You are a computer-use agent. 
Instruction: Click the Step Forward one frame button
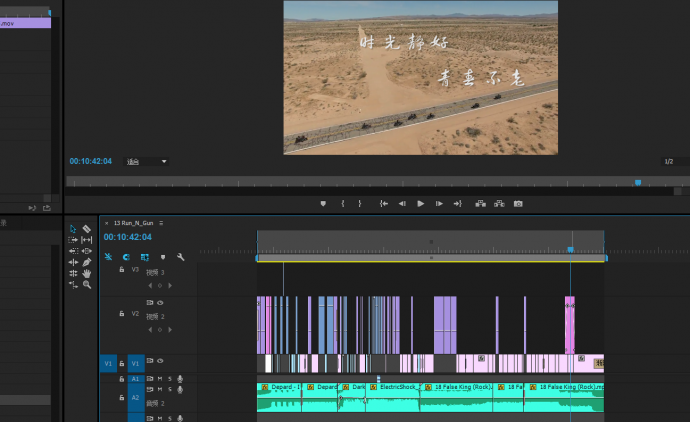[439, 203]
